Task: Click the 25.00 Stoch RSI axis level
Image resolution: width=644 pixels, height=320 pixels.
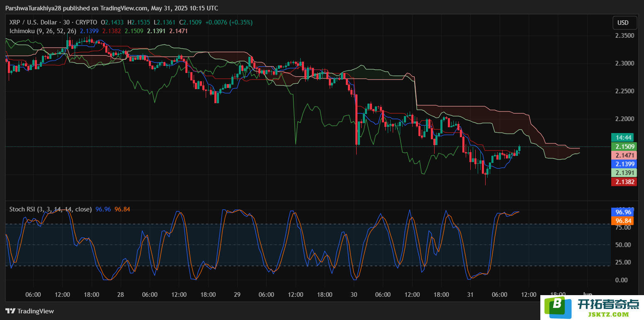Action: (x=623, y=262)
